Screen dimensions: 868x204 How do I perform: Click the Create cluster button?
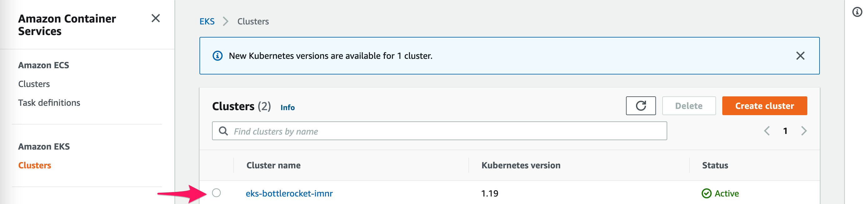[764, 106]
